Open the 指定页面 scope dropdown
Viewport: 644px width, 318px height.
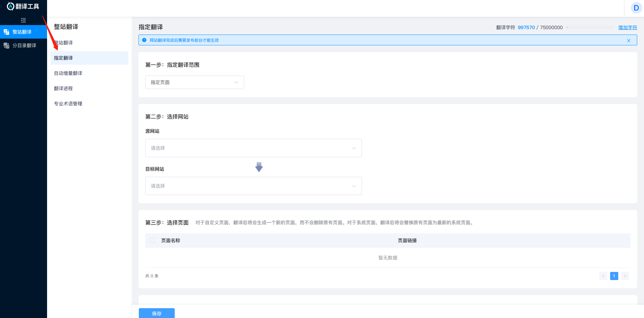pos(194,82)
